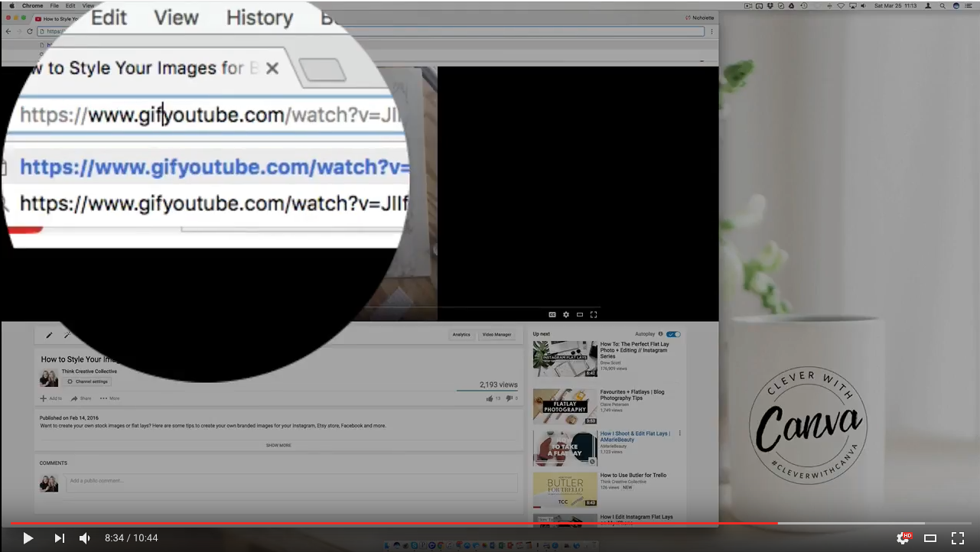Seek along the red video progress bar

point(394,524)
